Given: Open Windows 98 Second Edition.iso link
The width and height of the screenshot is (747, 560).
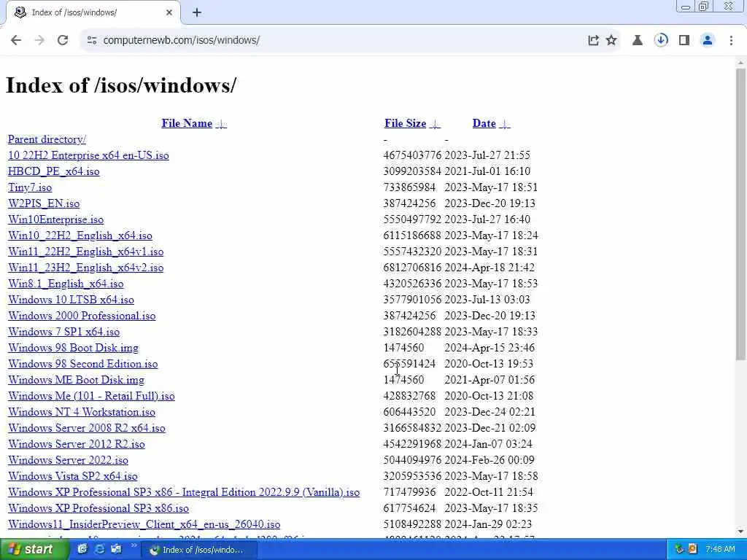Looking at the screenshot, I should pos(83,364).
